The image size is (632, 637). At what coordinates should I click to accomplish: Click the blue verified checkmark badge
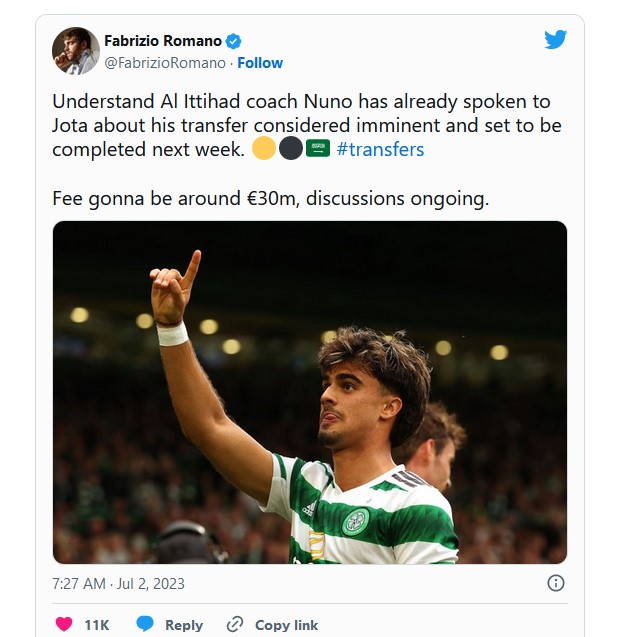[x=233, y=41]
